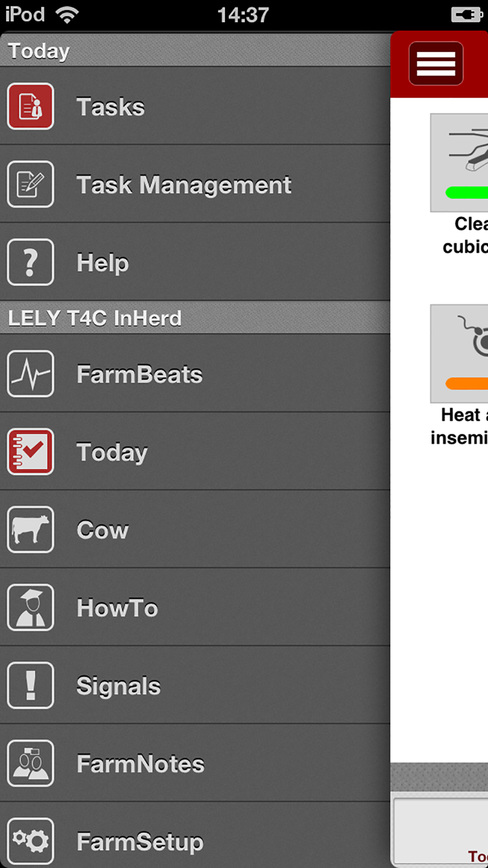Open the Task Management pencil icon

coord(30,185)
